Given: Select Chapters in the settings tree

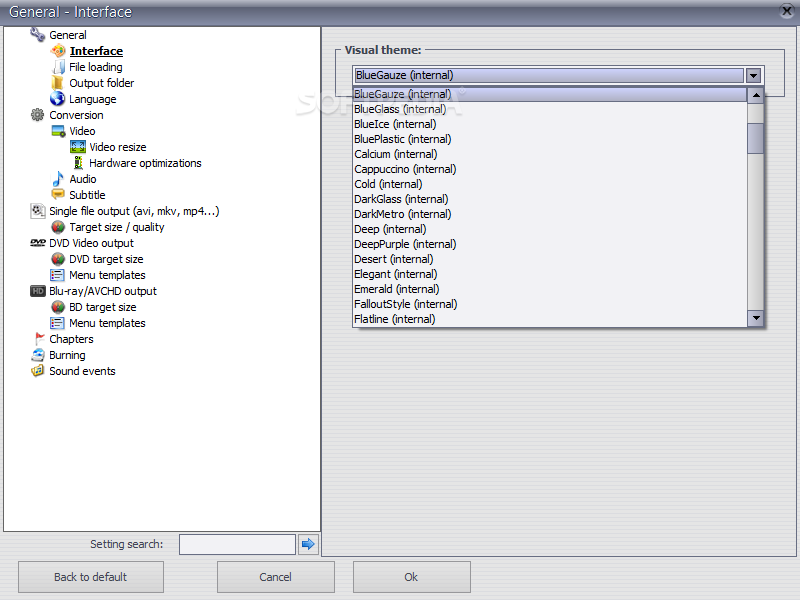Looking at the screenshot, I should point(71,339).
